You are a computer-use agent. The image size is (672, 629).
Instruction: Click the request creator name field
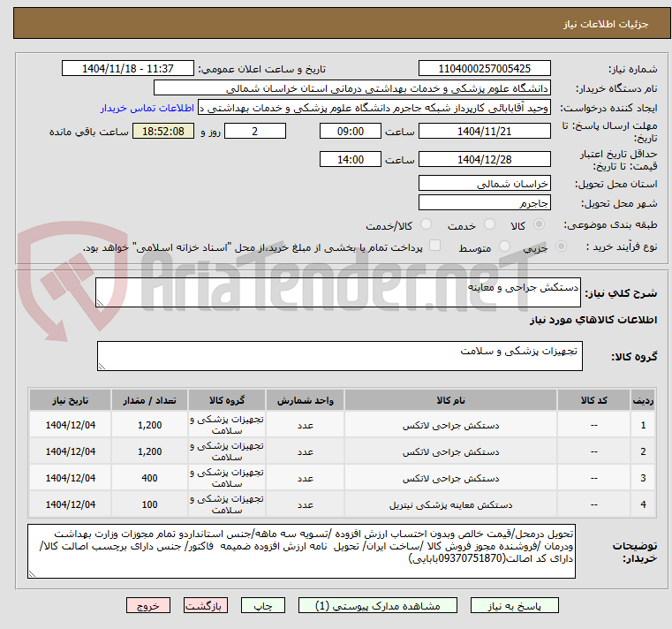[x=374, y=108]
